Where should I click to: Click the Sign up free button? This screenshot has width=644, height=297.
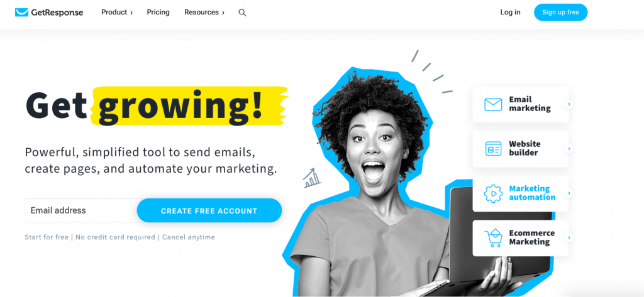(560, 13)
